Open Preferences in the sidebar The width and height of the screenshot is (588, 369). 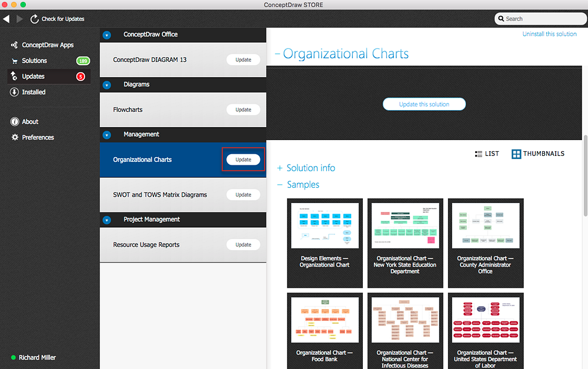(38, 137)
